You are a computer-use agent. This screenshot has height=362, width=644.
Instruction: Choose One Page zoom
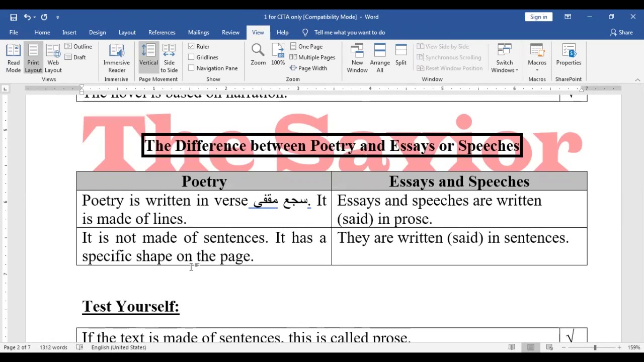point(306,46)
